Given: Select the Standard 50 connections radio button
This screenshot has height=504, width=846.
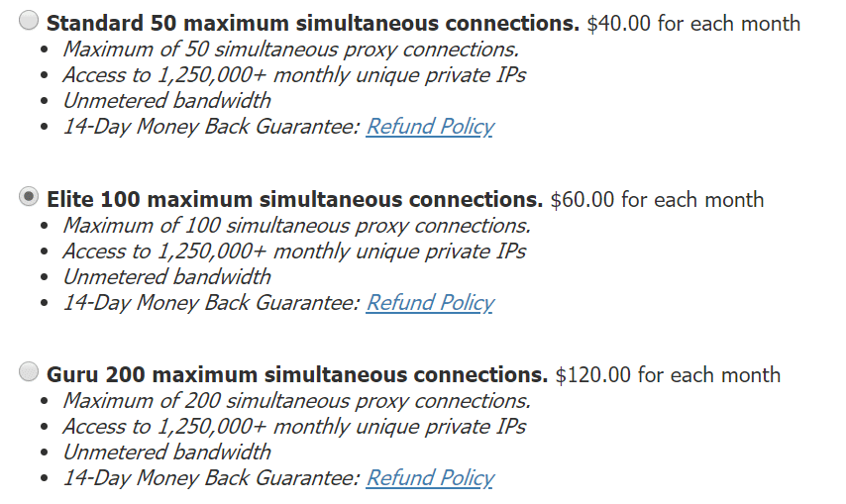Looking at the screenshot, I should point(30,22).
